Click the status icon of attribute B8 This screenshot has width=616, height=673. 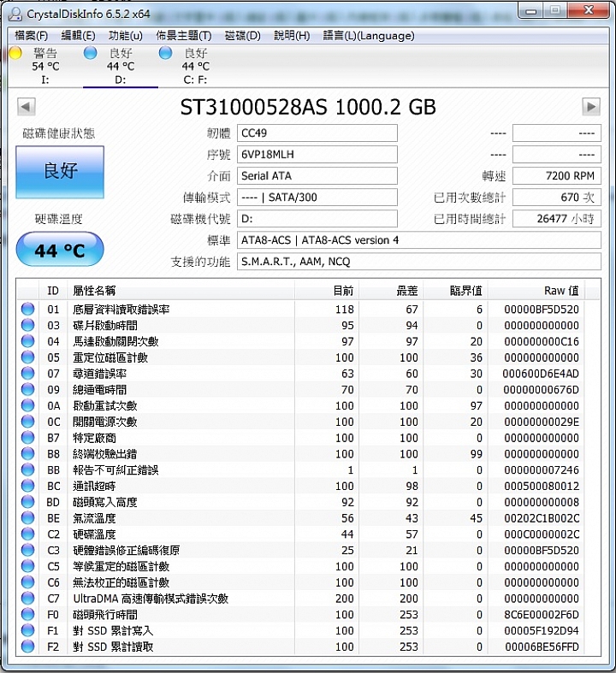pyautogui.click(x=28, y=454)
